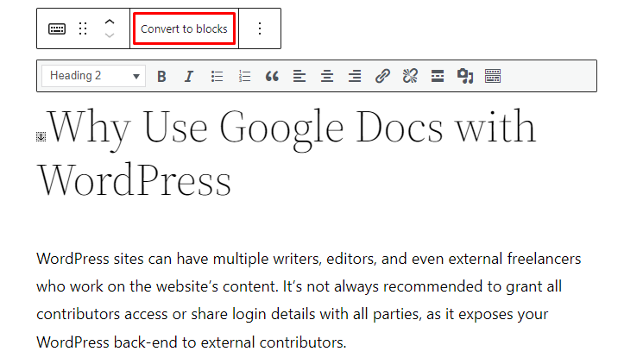The width and height of the screenshot is (643, 364).
Task: Grab the block drag handle dots
Action: coord(83,28)
